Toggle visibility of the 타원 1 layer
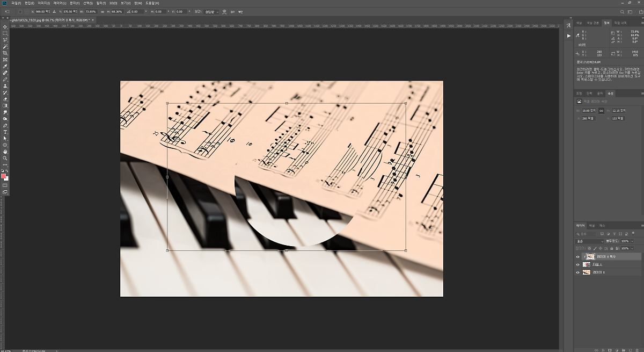The width and height of the screenshot is (644, 352). (578, 264)
